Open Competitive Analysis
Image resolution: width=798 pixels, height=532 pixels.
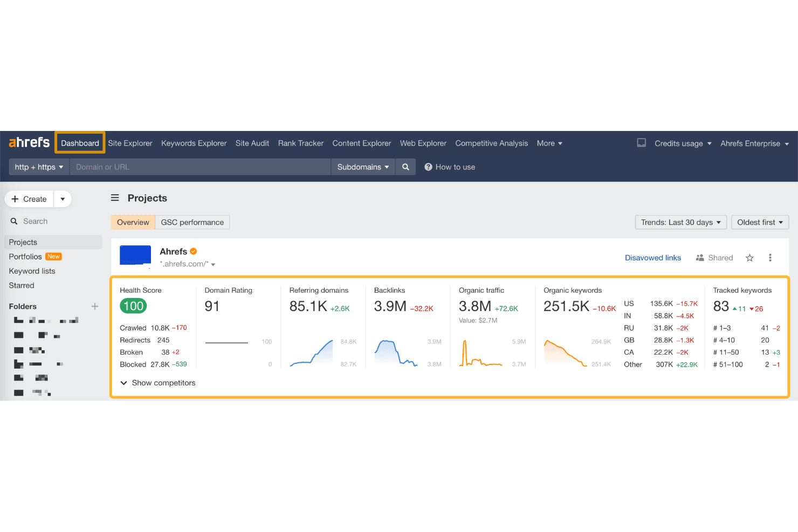pyautogui.click(x=492, y=143)
